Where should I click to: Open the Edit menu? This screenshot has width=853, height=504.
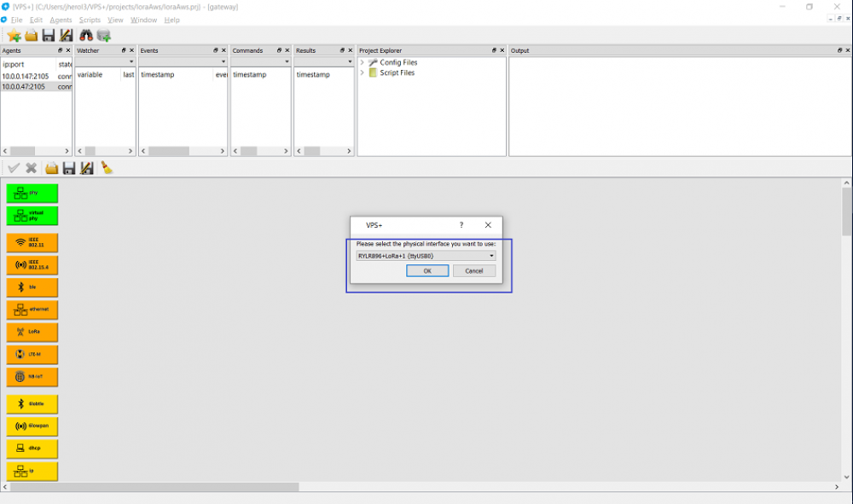pyautogui.click(x=36, y=20)
